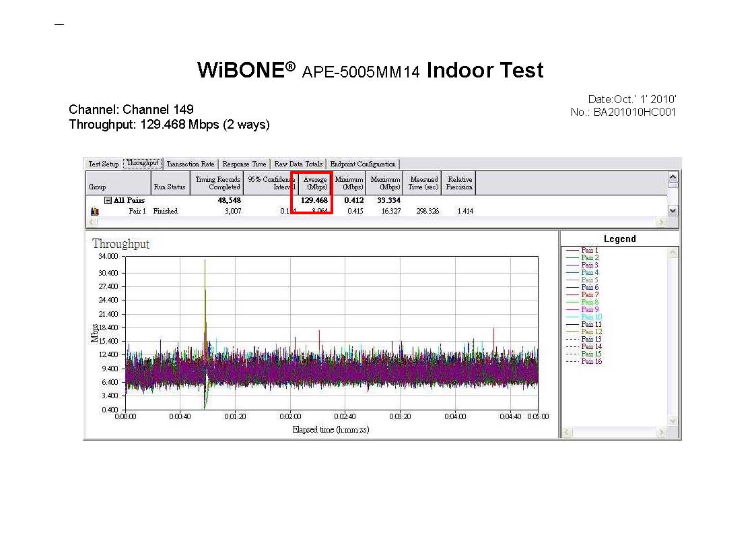The image size is (756, 535).
Task: Click Pair 1 timing records 3,007 cell
Action: [x=233, y=212]
